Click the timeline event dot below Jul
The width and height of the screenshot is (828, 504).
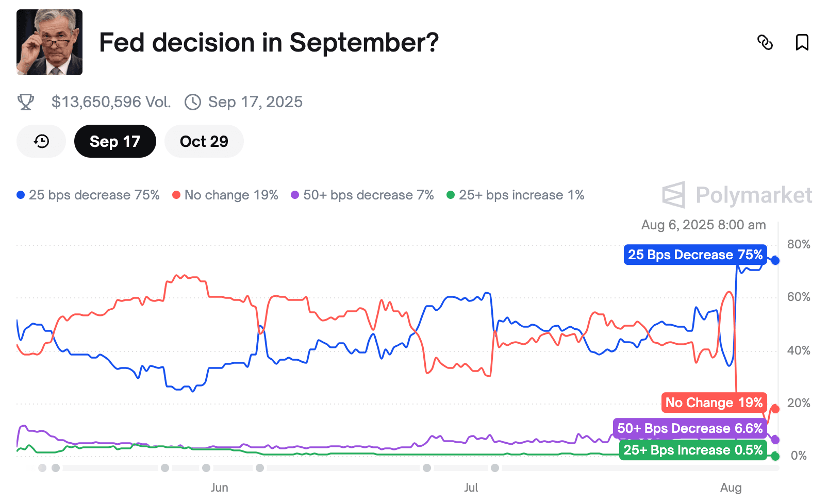click(x=495, y=468)
